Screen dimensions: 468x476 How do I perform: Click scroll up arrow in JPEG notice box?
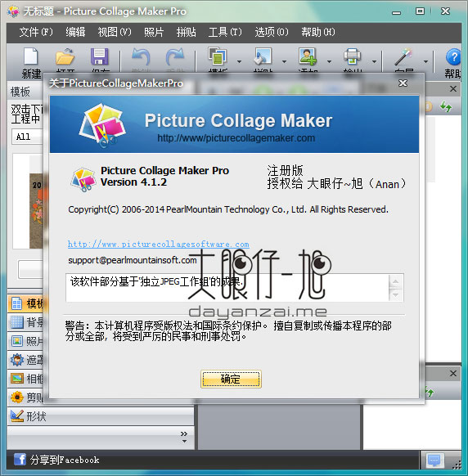click(395, 281)
